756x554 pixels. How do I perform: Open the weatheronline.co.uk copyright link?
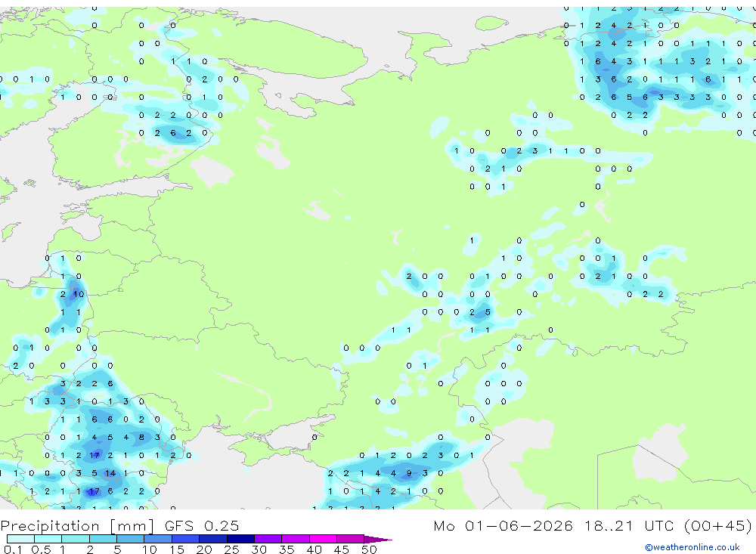[x=692, y=547]
